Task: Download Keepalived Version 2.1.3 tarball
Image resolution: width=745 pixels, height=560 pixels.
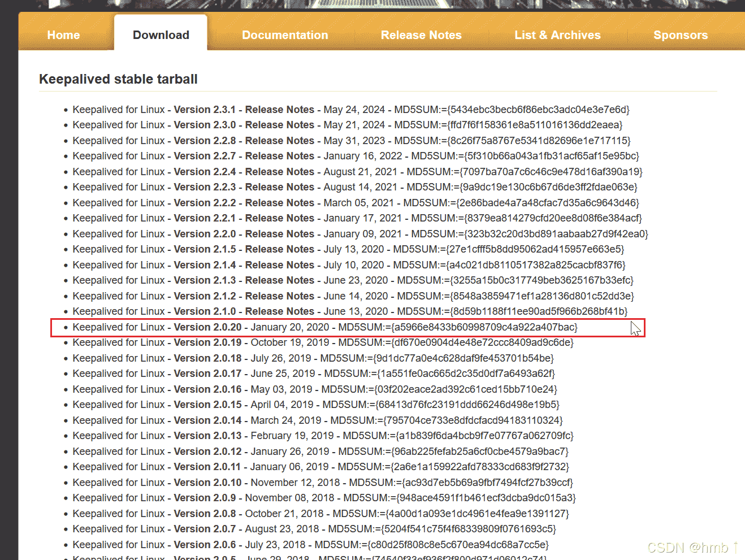Action: coord(205,280)
